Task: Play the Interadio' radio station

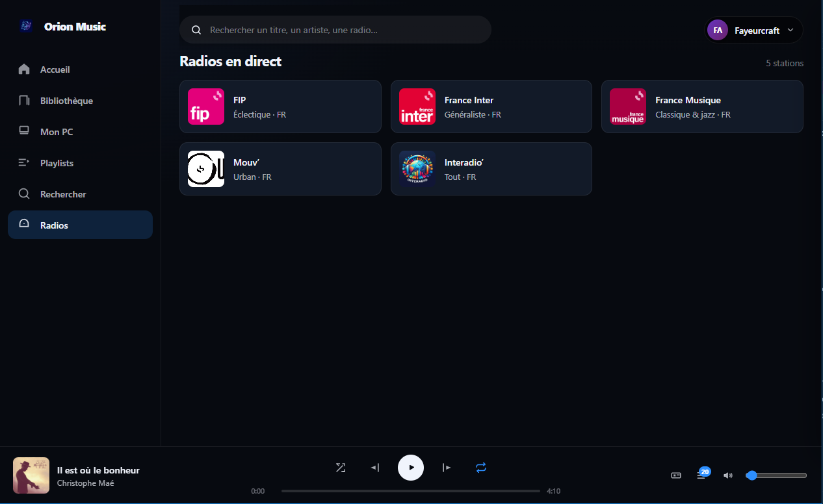Action: click(491, 169)
